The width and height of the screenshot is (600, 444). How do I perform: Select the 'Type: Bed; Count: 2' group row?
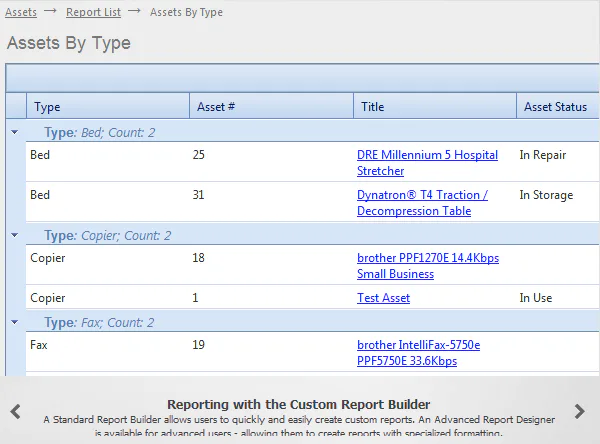pyautogui.click(x=313, y=132)
